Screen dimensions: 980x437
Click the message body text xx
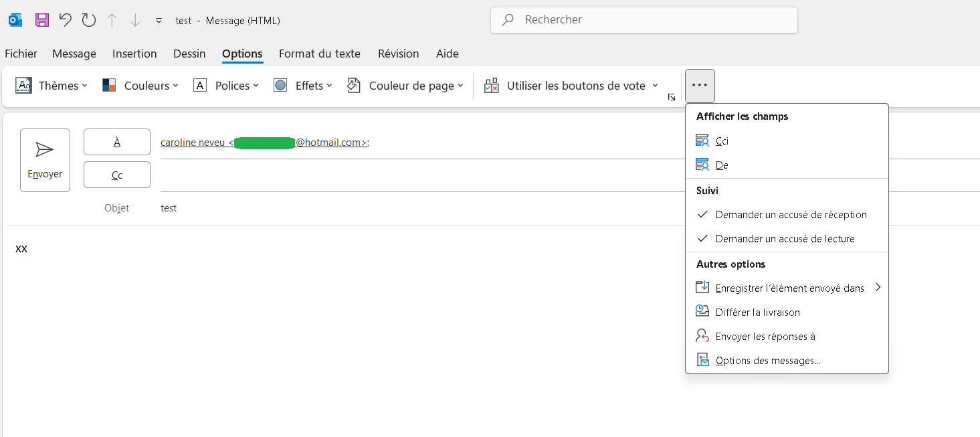click(x=21, y=248)
